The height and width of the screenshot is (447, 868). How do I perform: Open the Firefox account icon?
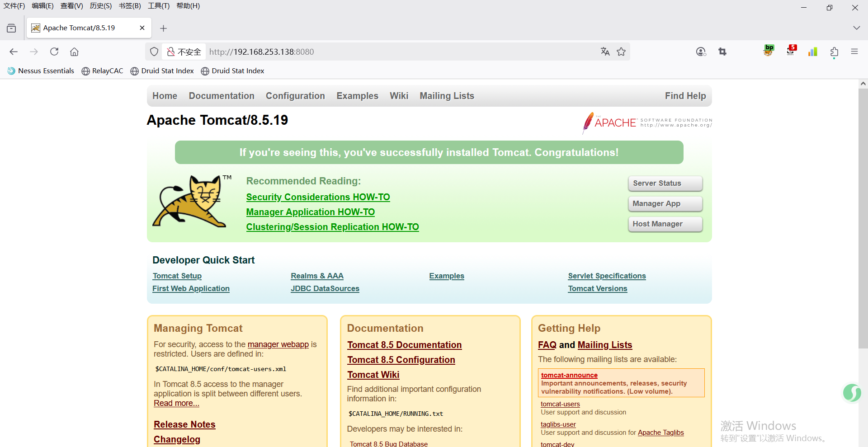pyautogui.click(x=701, y=52)
